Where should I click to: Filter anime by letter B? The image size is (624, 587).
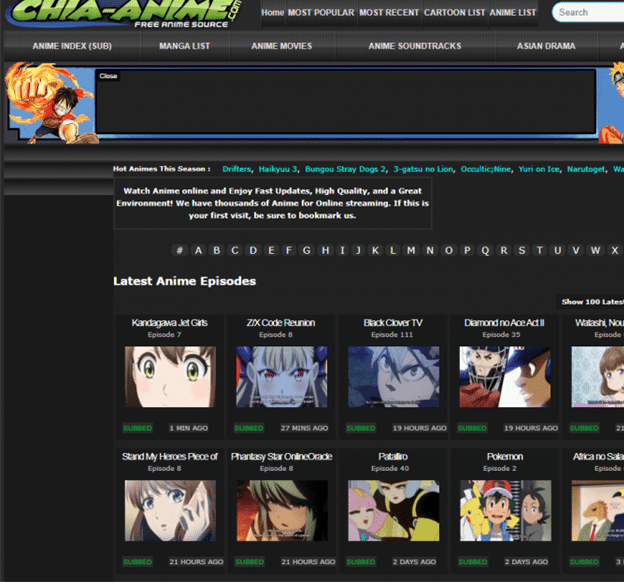[x=216, y=250]
